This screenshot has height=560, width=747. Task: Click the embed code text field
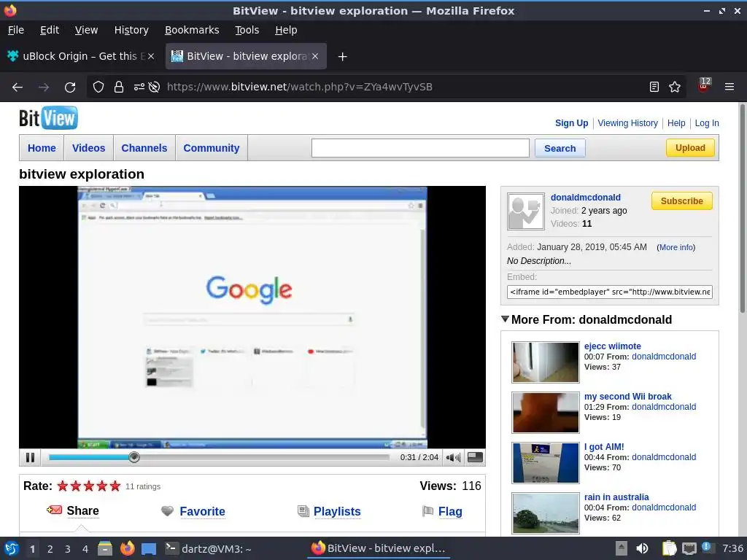click(609, 292)
